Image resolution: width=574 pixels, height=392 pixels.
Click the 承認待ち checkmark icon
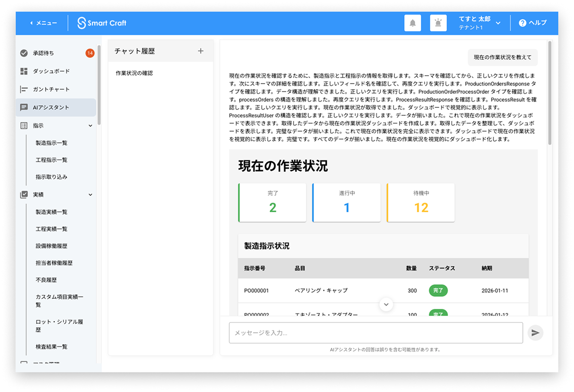tap(25, 53)
